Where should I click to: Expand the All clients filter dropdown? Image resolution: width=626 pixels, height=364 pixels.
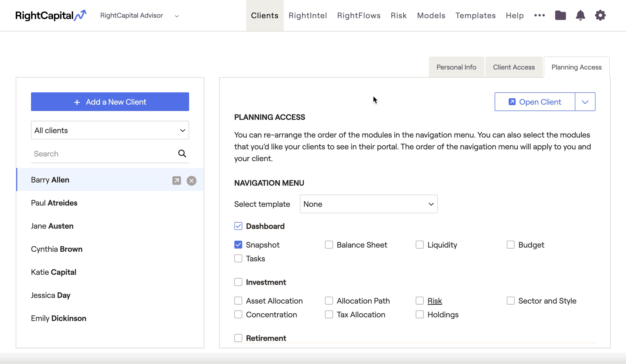click(110, 130)
